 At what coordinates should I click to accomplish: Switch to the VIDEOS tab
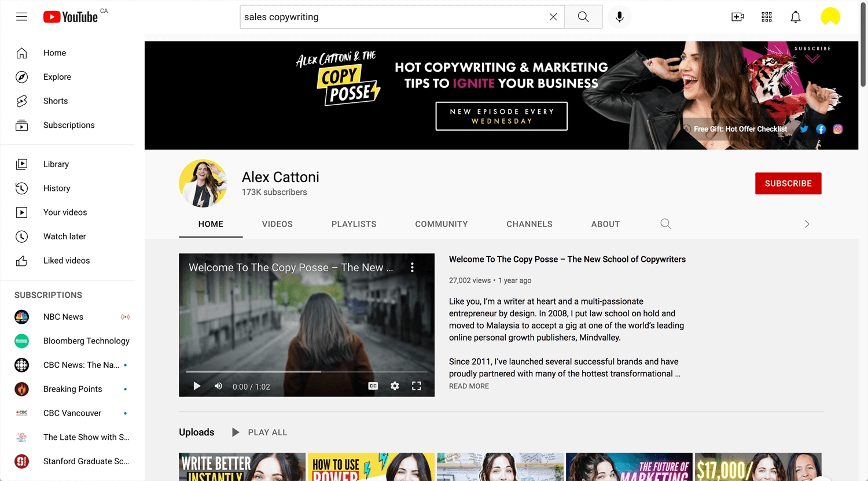[277, 224]
